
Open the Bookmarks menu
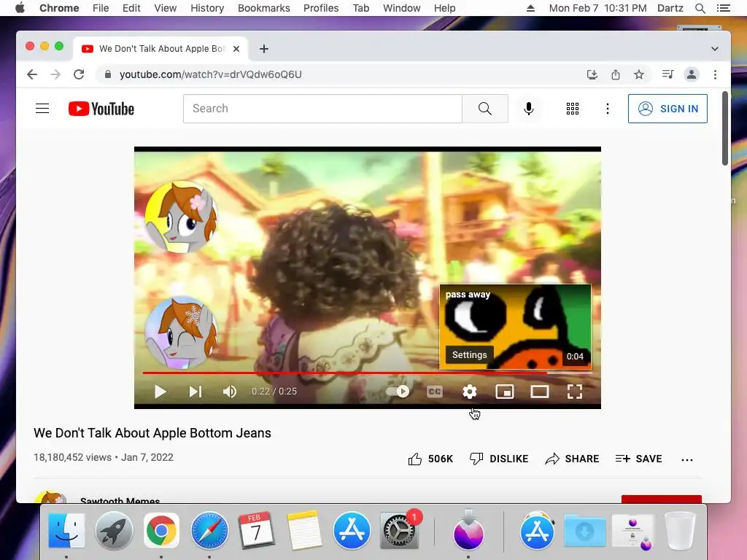coord(264,8)
